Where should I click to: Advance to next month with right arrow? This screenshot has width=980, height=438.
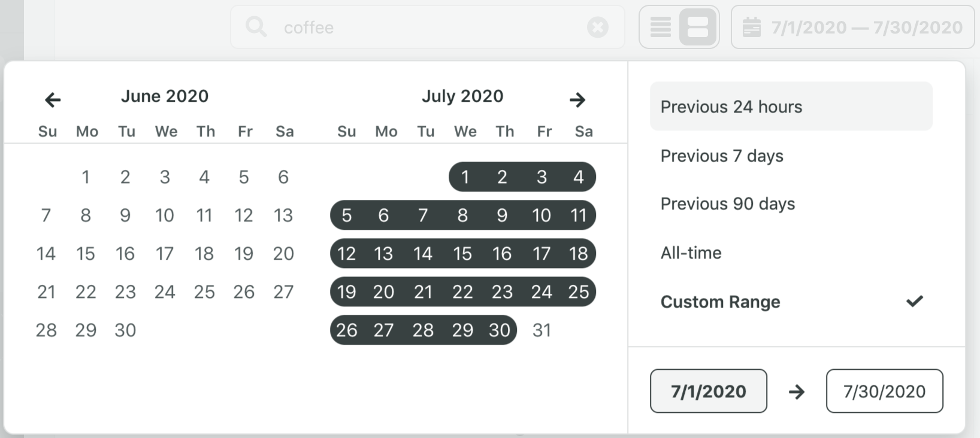pos(577,99)
